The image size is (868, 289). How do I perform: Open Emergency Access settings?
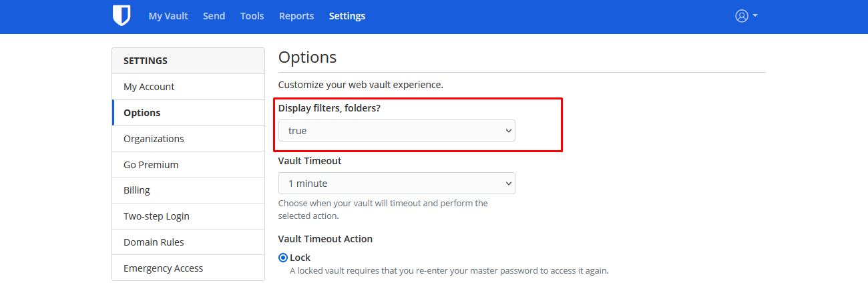(x=163, y=268)
